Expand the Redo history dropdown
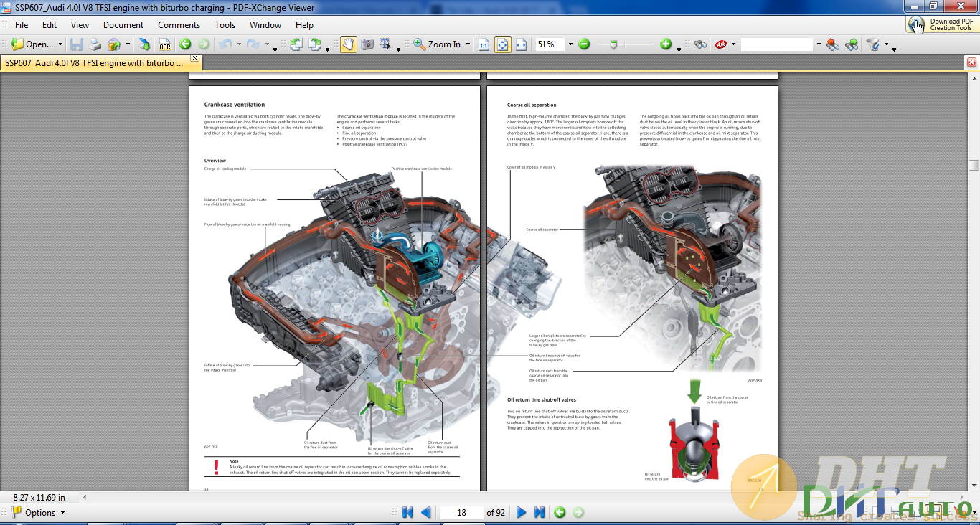This screenshot has height=525, width=980. tap(267, 45)
